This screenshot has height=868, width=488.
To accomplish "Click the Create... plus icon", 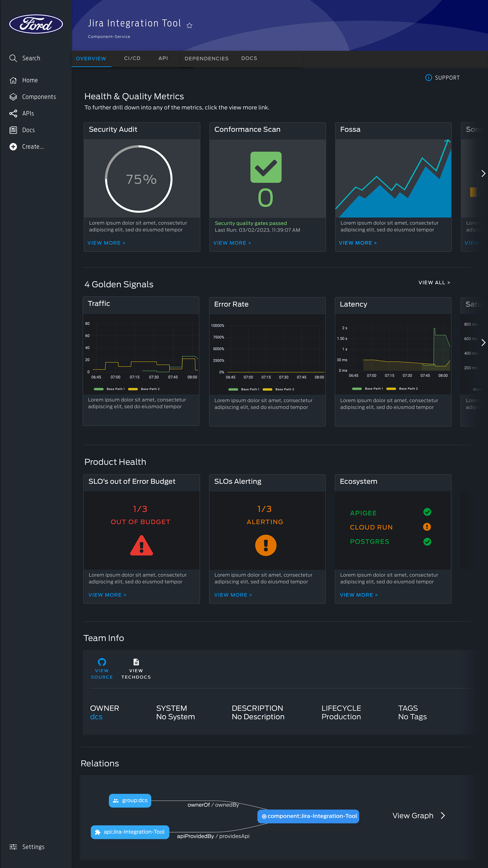I will pyautogui.click(x=13, y=147).
